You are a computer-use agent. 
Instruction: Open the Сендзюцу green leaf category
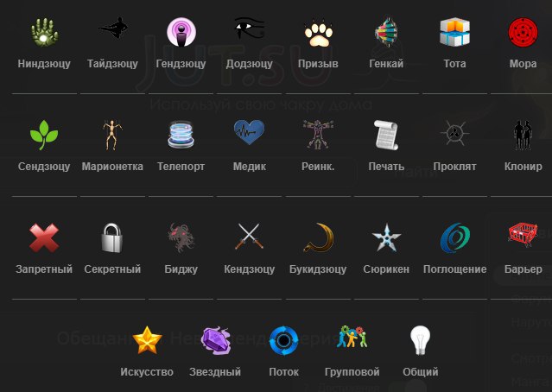pos(44,135)
